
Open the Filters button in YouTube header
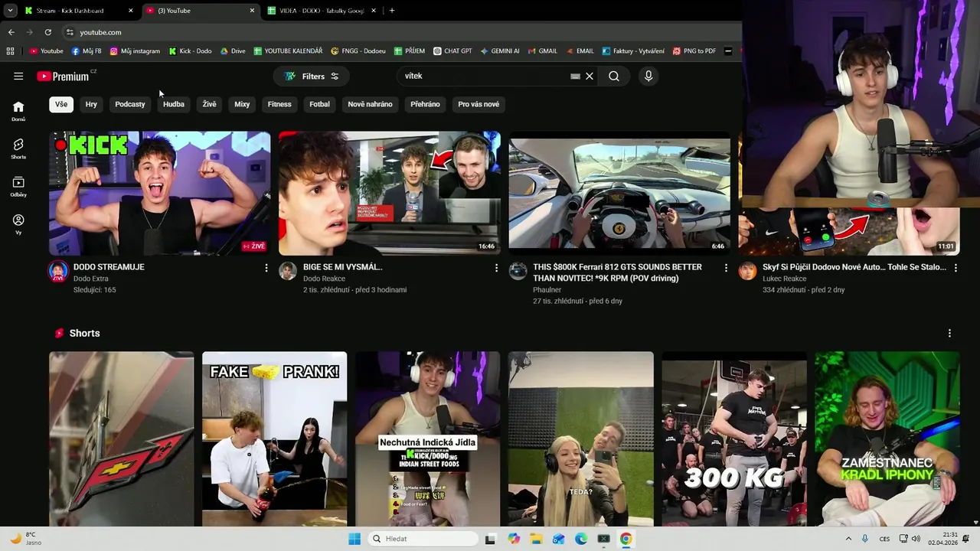312,76
